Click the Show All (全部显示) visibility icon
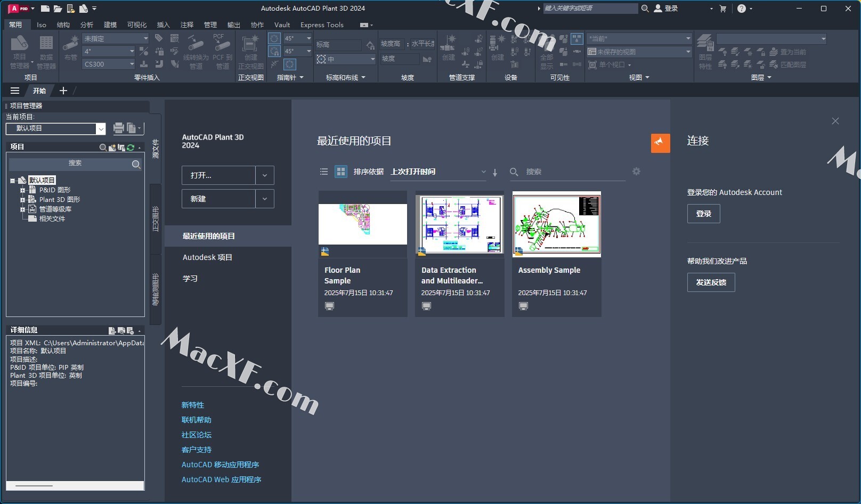This screenshot has width=861, height=504. pyautogui.click(x=547, y=52)
